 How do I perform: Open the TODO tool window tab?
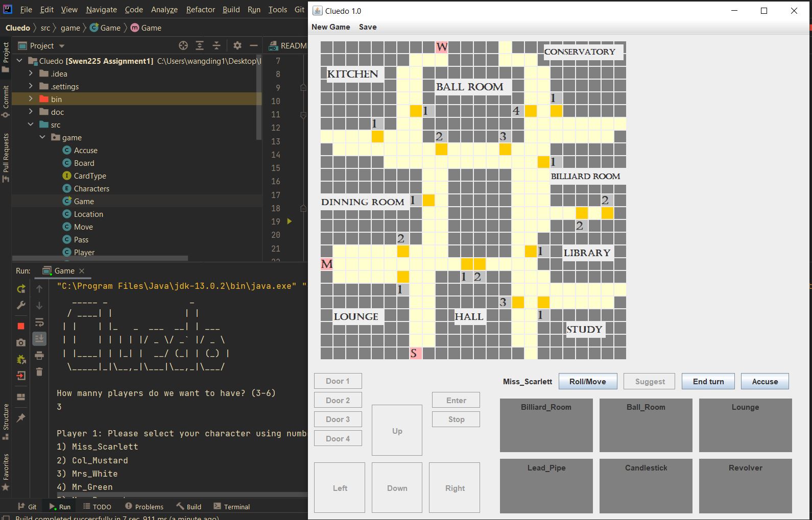pyautogui.click(x=97, y=507)
